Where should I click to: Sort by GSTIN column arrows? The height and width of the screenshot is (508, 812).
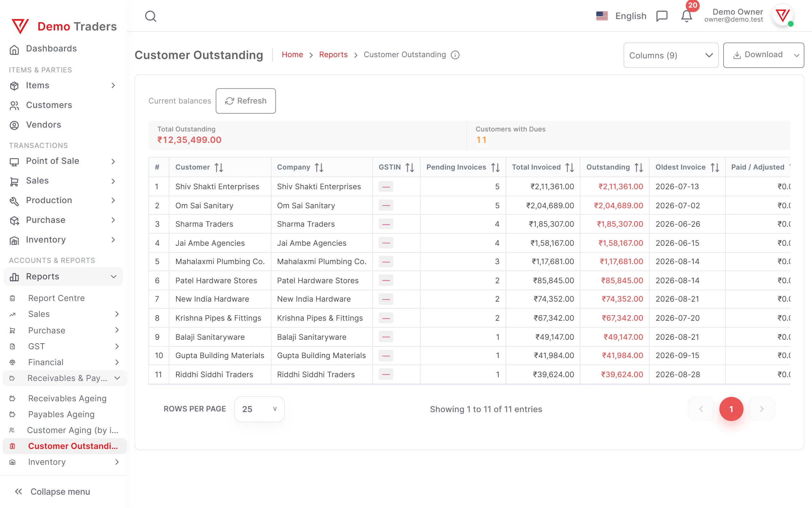(x=410, y=167)
